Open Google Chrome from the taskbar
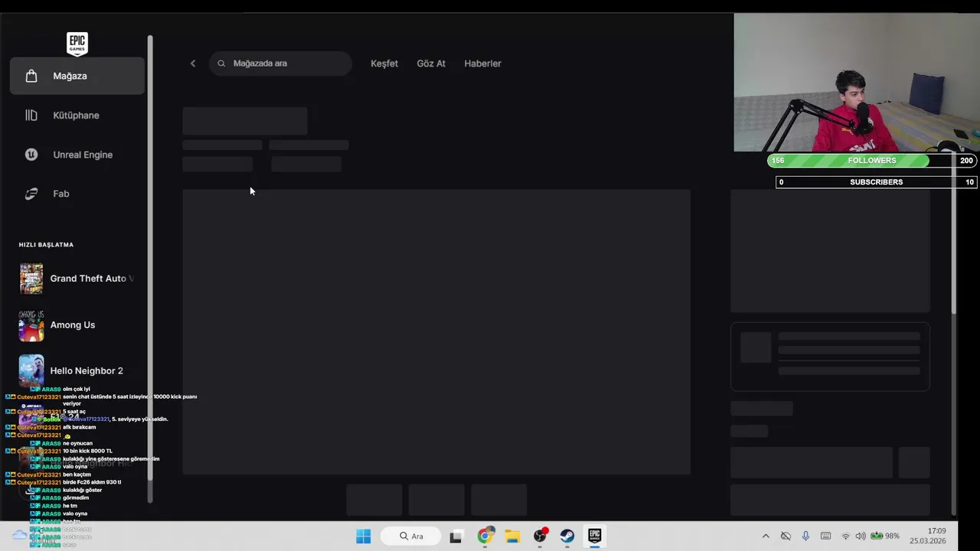Viewport: 980px width, 551px height. coord(485,536)
